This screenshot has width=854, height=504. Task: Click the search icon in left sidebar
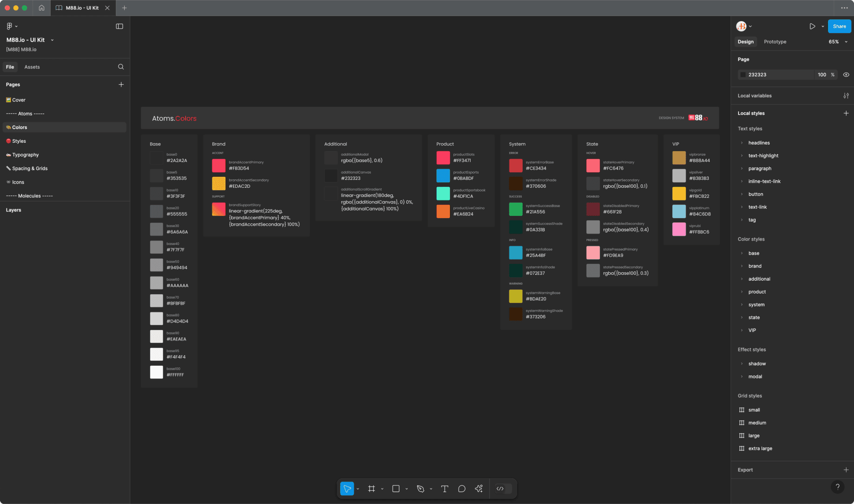click(x=121, y=67)
